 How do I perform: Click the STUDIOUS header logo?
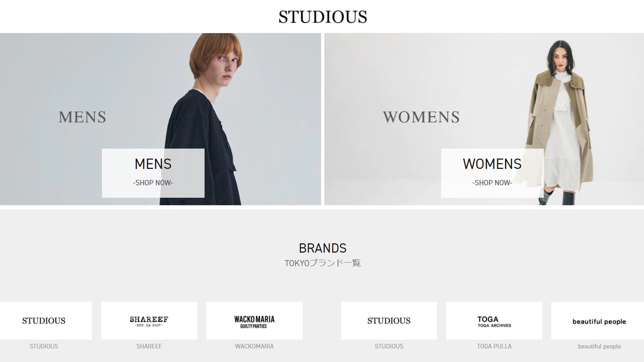point(323,17)
